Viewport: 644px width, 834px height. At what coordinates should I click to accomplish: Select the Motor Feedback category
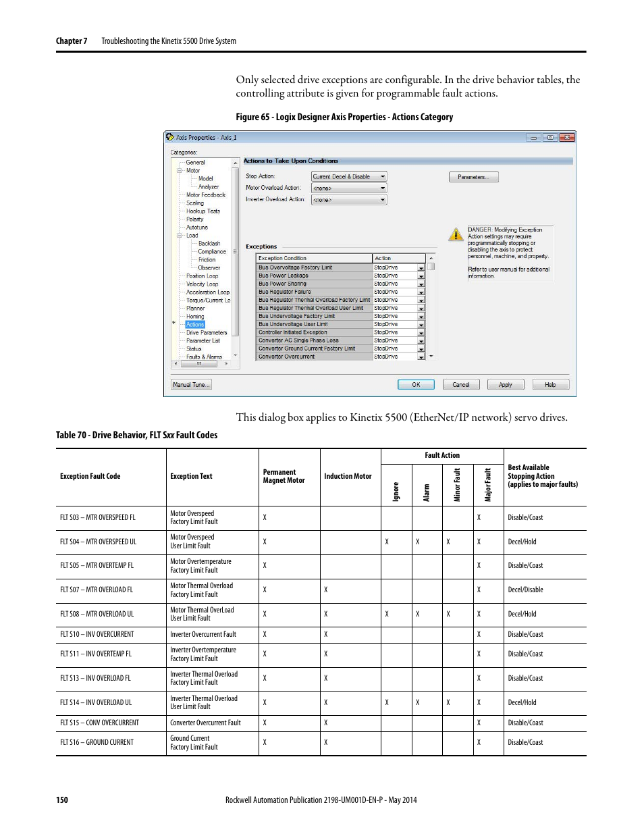pyautogui.click(x=207, y=195)
